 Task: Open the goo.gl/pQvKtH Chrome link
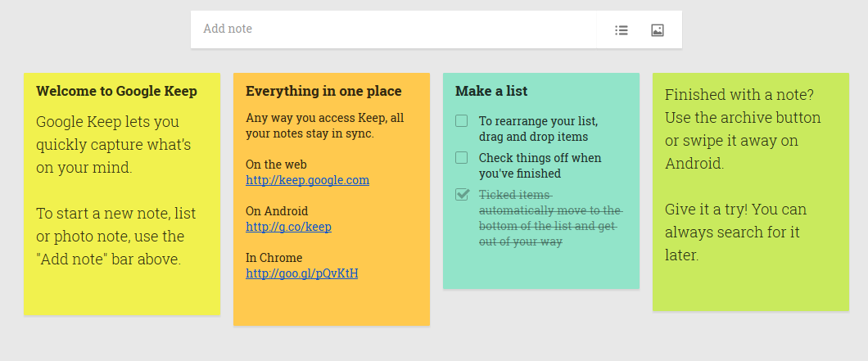(301, 273)
